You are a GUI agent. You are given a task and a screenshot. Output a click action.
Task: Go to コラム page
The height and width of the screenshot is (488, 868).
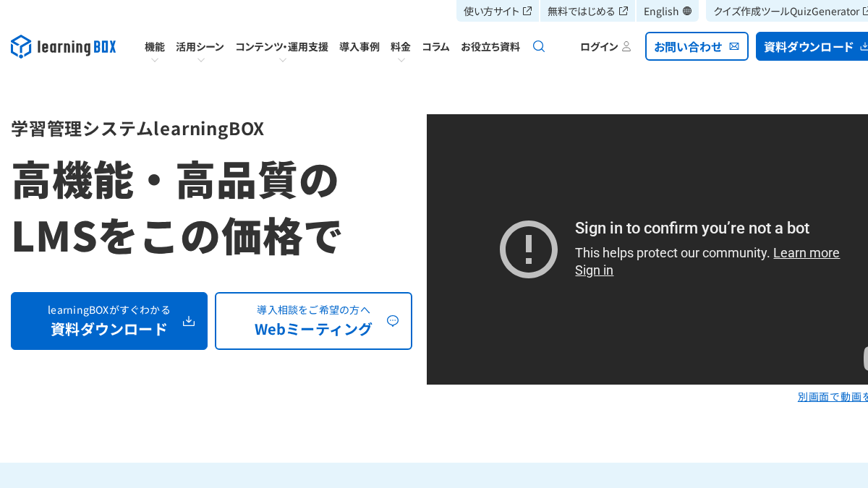tap(435, 46)
